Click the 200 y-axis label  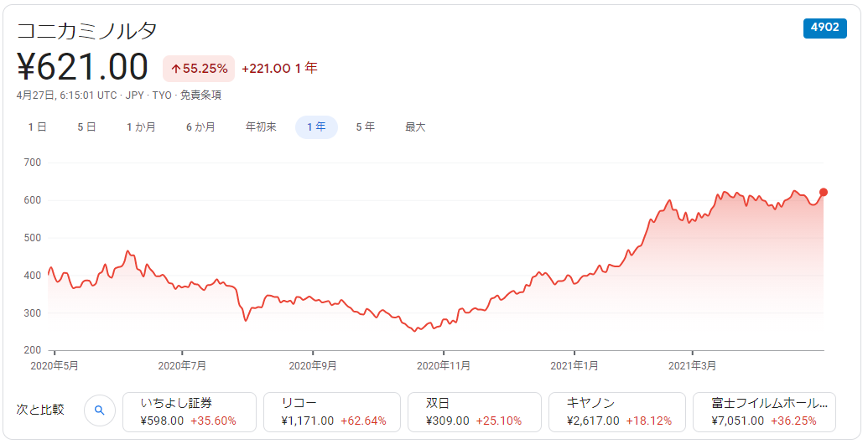click(x=33, y=350)
